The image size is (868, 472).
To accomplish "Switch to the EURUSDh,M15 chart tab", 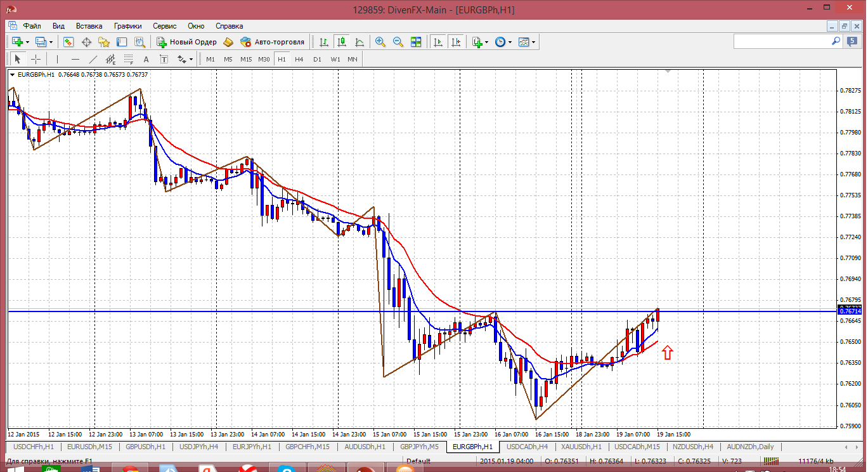I will click(x=89, y=447).
